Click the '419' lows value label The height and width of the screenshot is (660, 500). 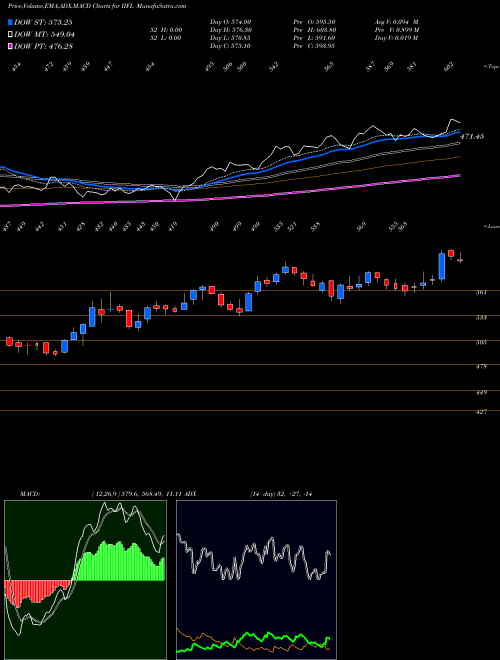[172, 226]
